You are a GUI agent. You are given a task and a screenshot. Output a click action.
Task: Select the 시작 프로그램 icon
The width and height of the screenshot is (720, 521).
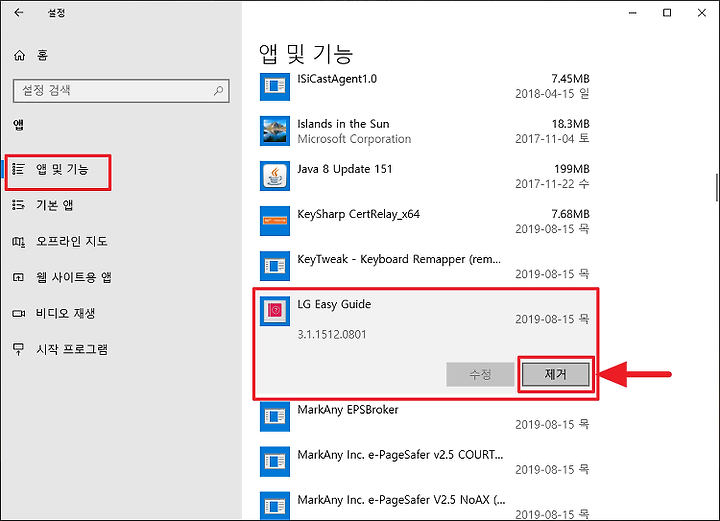pyautogui.click(x=18, y=349)
